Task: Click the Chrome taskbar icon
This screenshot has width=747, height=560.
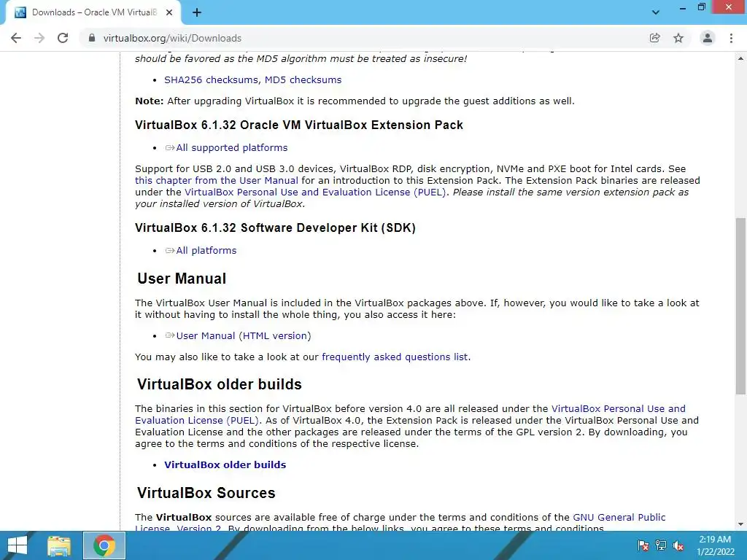Action: [x=104, y=545]
